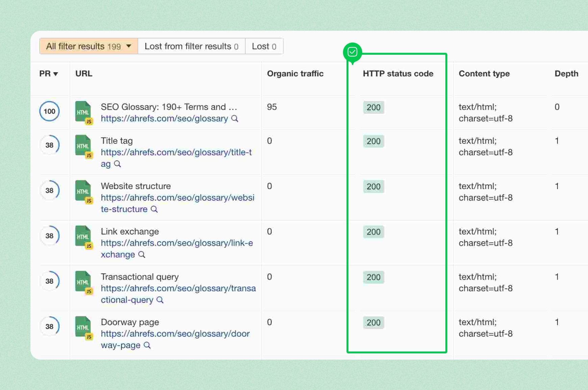Click the Organic traffic column header
This screenshot has height=390, width=588.
click(295, 74)
